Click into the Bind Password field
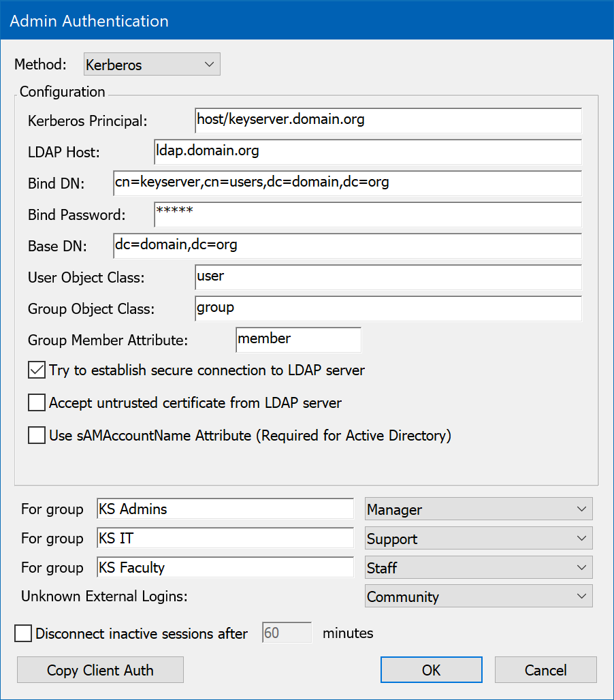The image size is (614, 700). click(368, 214)
